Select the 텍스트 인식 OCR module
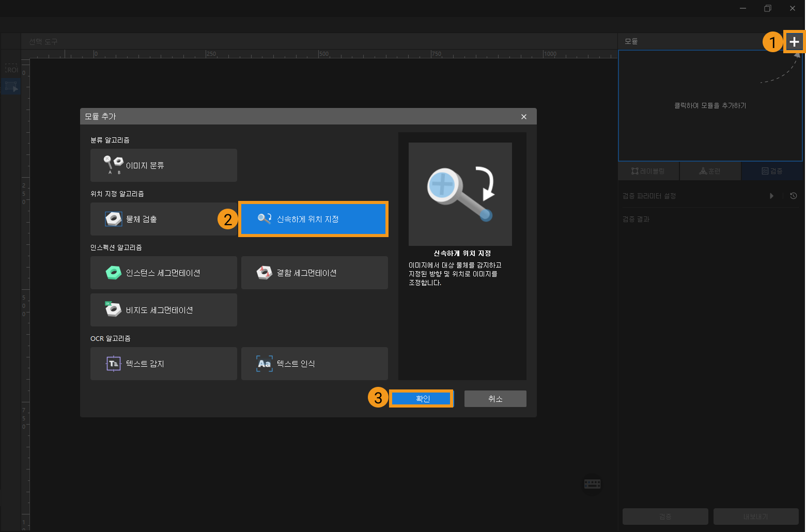Image resolution: width=806 pixels, height=532 pixels. pyautogui.click(x=314, y=364)
